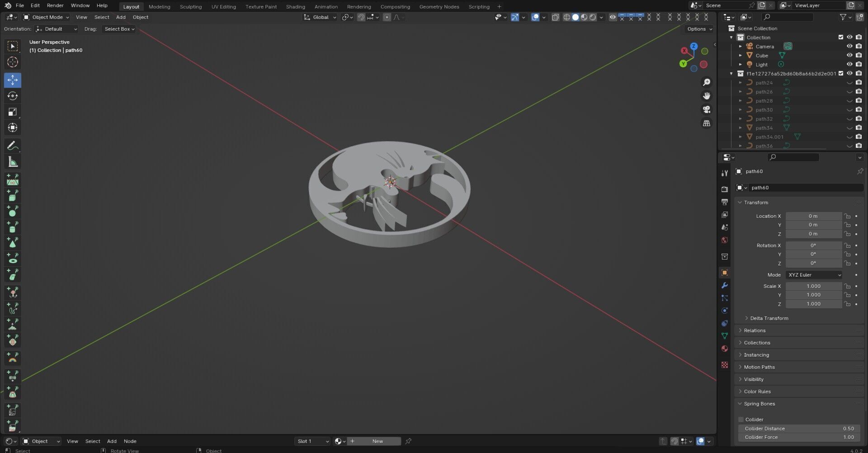The width and height of the screenshot is (868, 453).
Task: Adjust the Collider Distance slider
Action: click(x=799, y=429)
